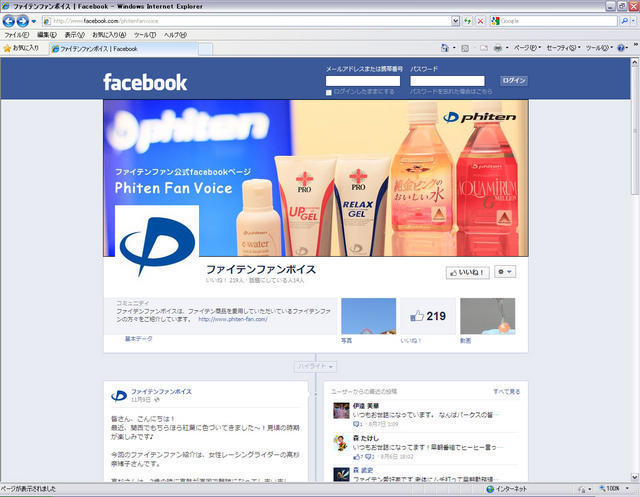Click the browser Forward arrow button

point(22,20)
